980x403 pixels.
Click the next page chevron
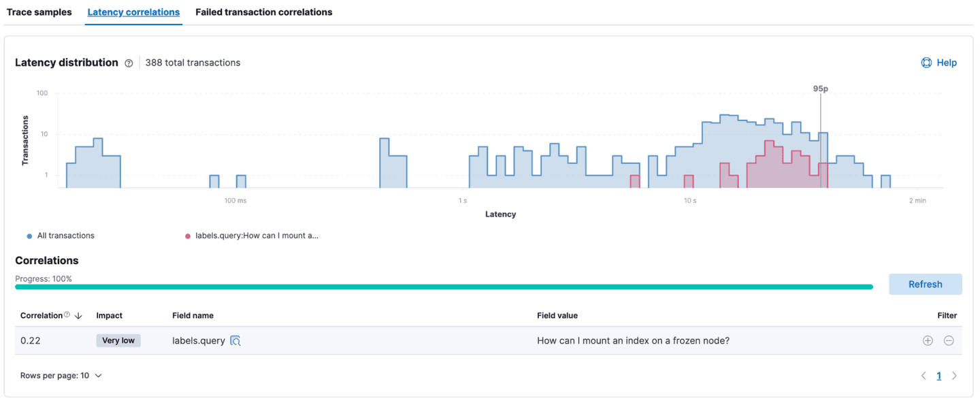pyautogui.click(x=954, y=375)
